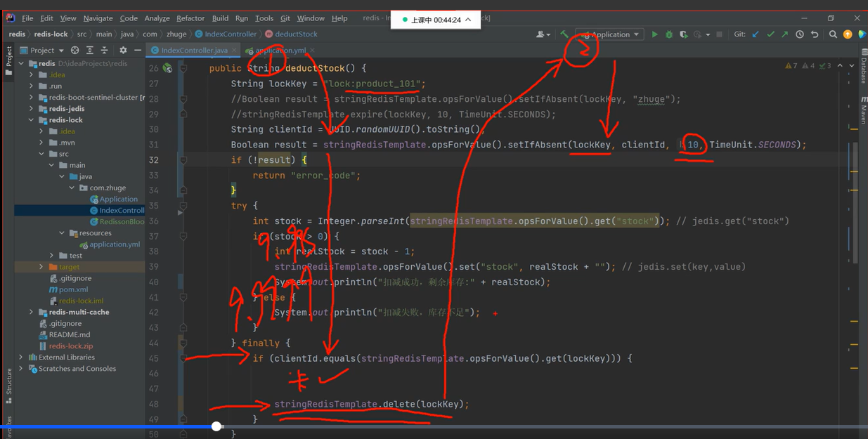Switch to the IndexController.java tab

tap(194, 51)
